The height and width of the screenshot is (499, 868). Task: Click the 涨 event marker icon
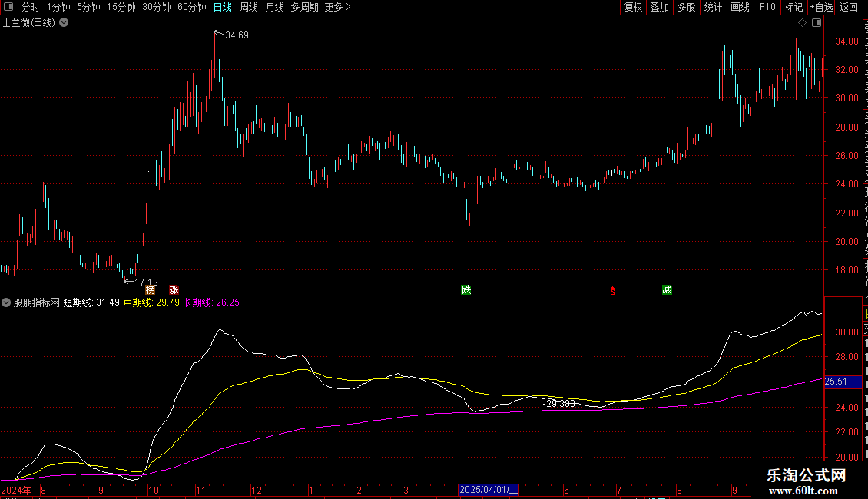174,290
